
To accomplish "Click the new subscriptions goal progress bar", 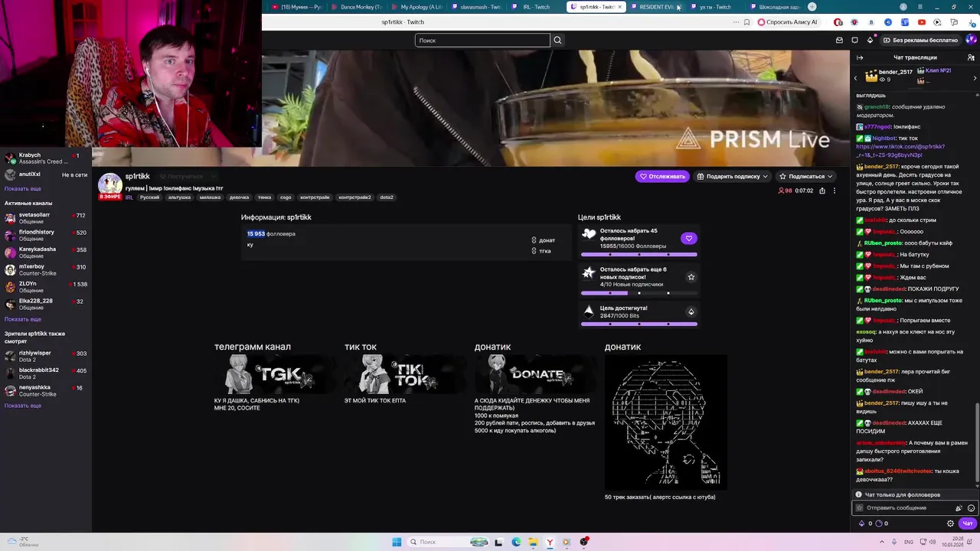I will (639, 292).
